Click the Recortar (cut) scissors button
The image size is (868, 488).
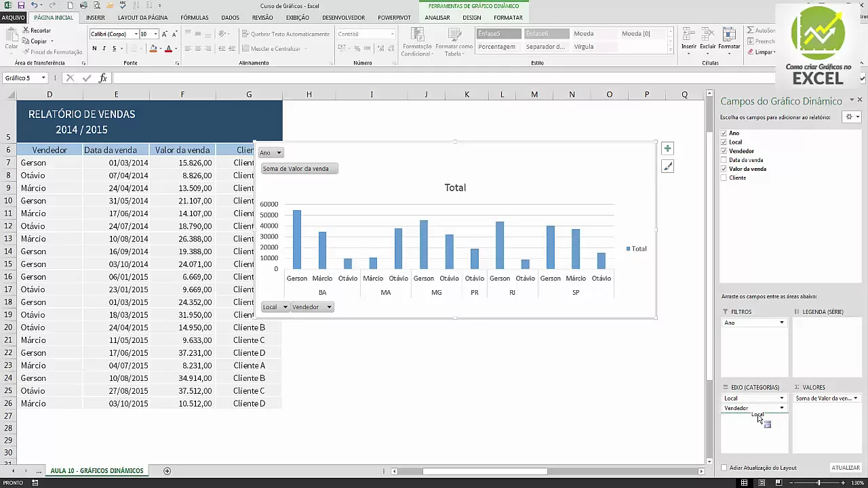click(x=37, y=30)
